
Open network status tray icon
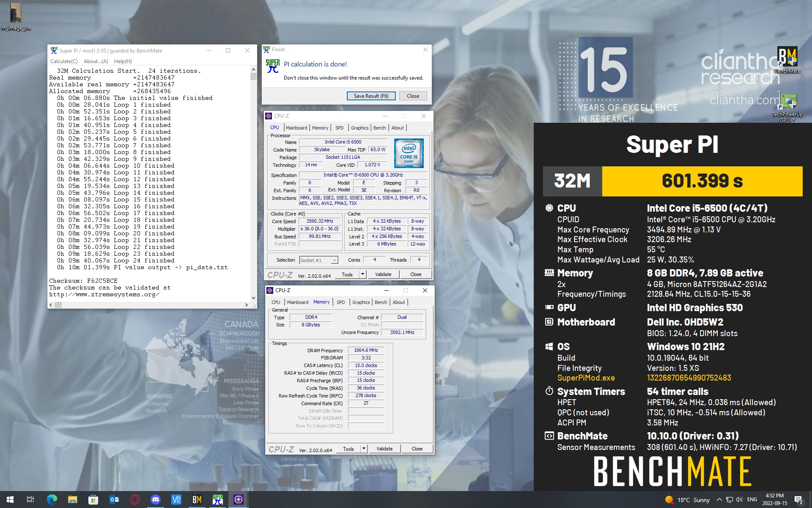(x=730, y=500)
